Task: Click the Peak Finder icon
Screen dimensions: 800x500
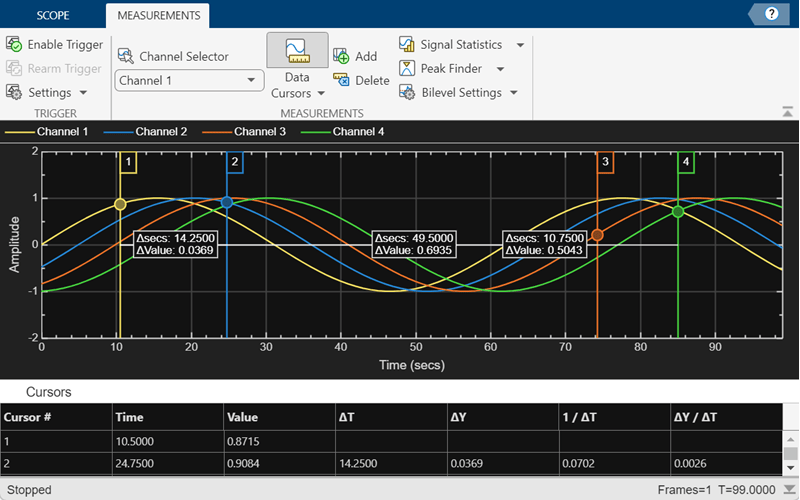Action: 407,68
